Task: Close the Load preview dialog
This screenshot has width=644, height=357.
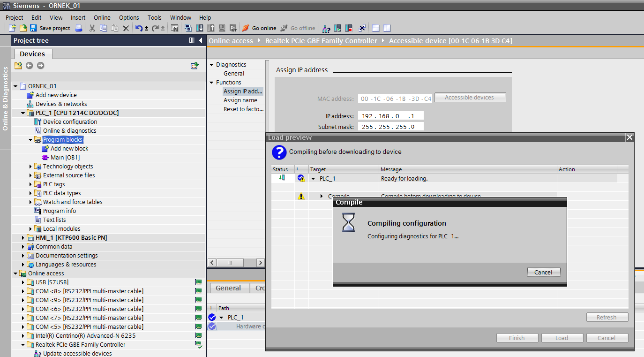Action: pos(629,137)
